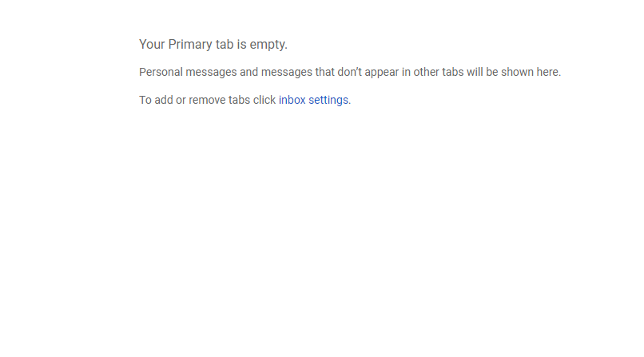The image size is (644, 357).
Task: Open the inbox settings link
Action: pyautogui.click(x=313, y=100)
